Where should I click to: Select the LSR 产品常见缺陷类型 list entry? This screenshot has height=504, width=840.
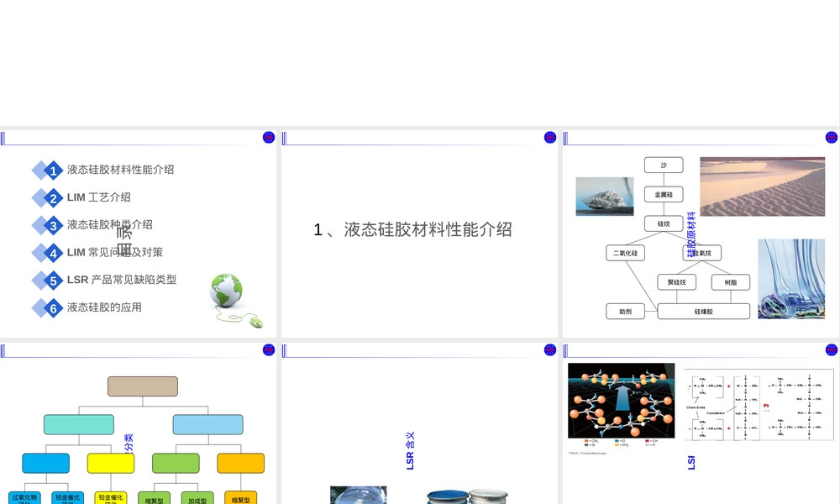[x=122, y=280]
